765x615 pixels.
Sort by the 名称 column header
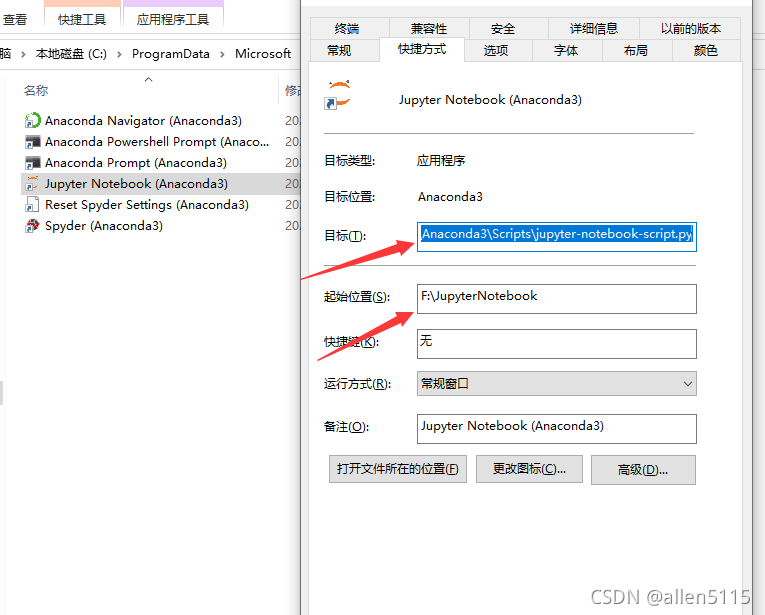tap(36, 90)
